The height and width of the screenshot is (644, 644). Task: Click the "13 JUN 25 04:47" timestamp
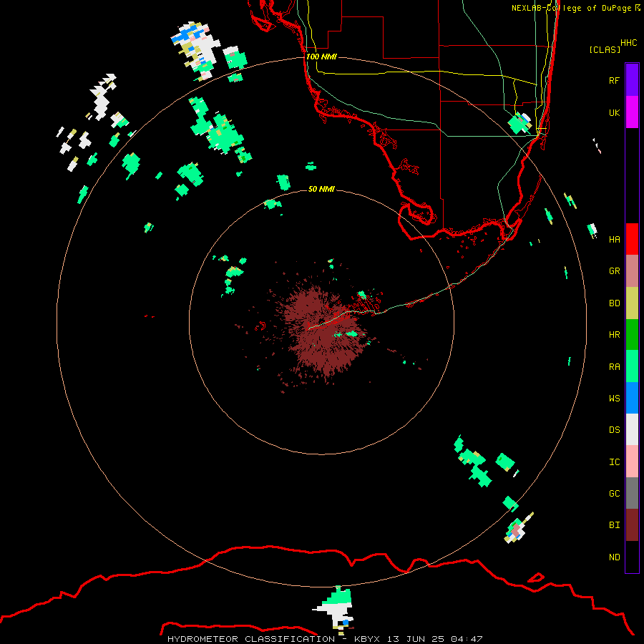tap(434, 639)
